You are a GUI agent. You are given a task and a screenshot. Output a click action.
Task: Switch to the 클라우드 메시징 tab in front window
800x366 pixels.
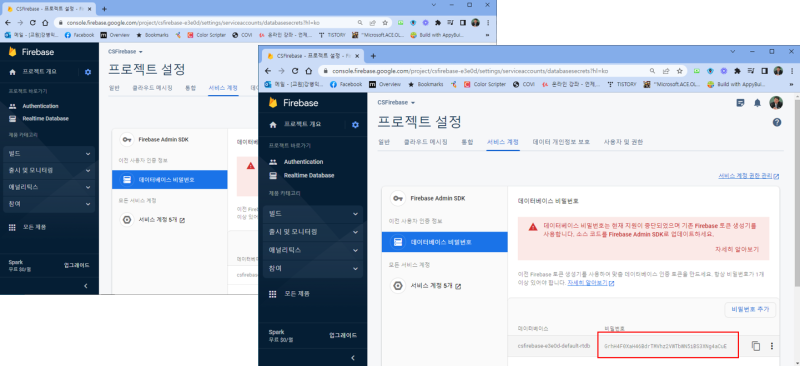[x=426, y=142]
